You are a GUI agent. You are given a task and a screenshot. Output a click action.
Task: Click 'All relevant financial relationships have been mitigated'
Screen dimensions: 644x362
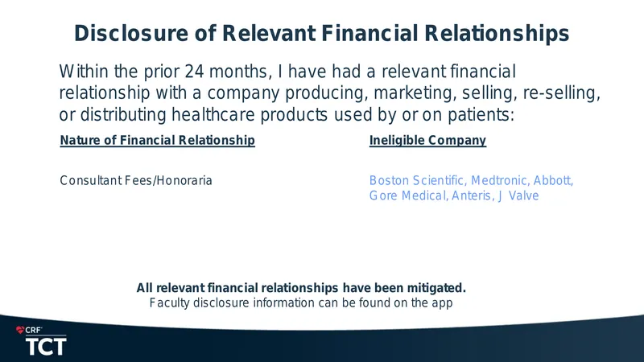[301, 288]
